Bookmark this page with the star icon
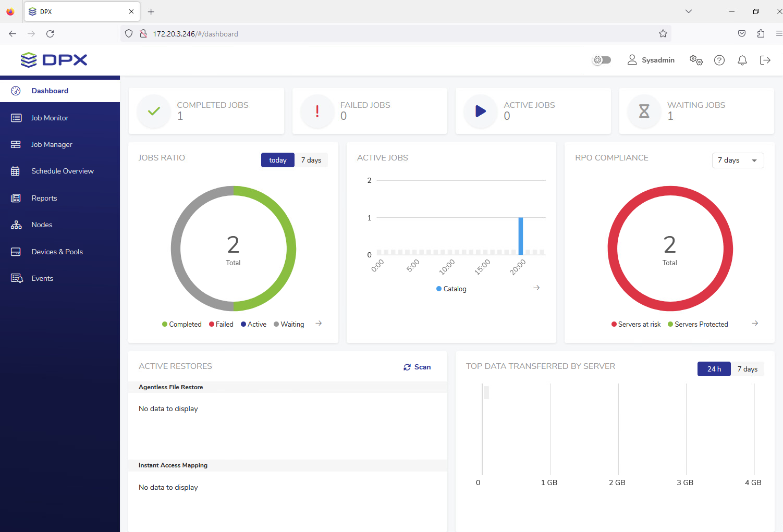This screenshot has width=783, height=532. point(663,34)
